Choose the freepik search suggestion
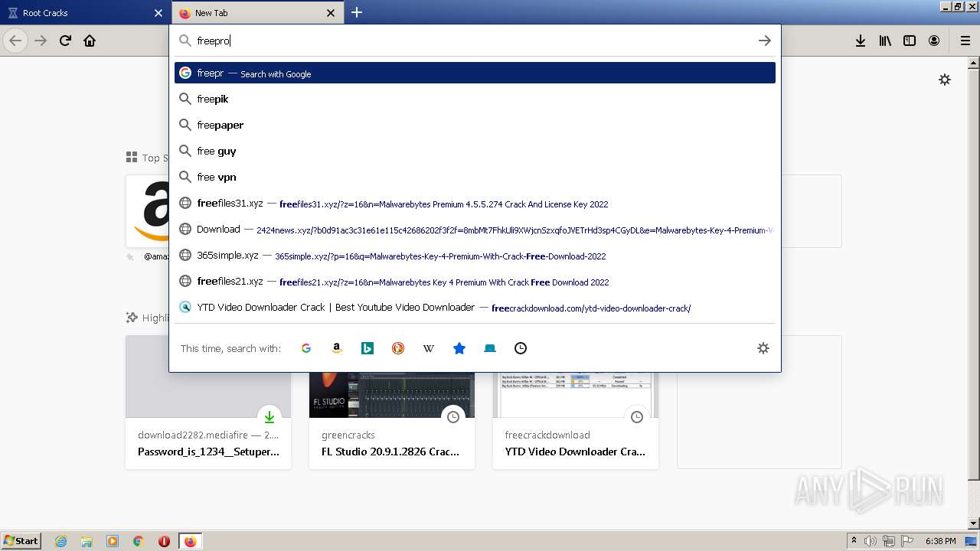 [x=475, y=99]
